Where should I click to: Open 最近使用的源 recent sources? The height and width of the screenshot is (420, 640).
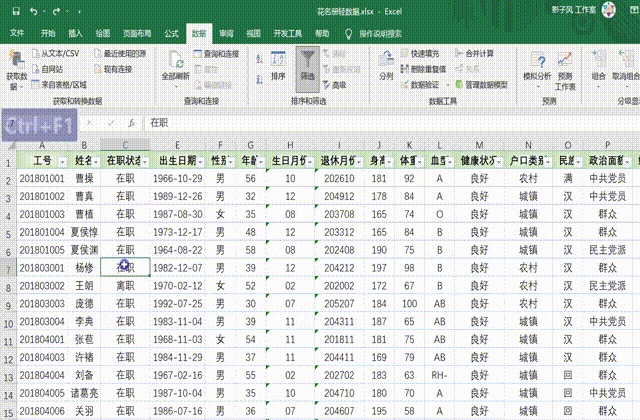[x=120, y=53]
